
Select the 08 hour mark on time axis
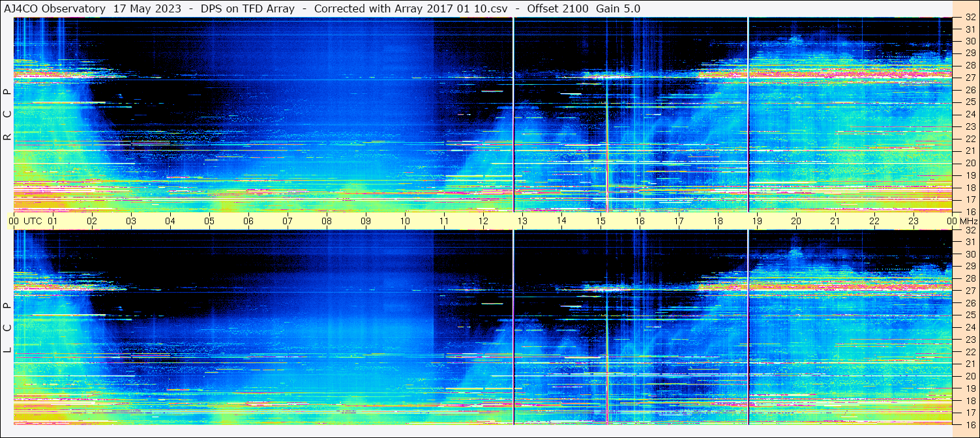(327, 221)
